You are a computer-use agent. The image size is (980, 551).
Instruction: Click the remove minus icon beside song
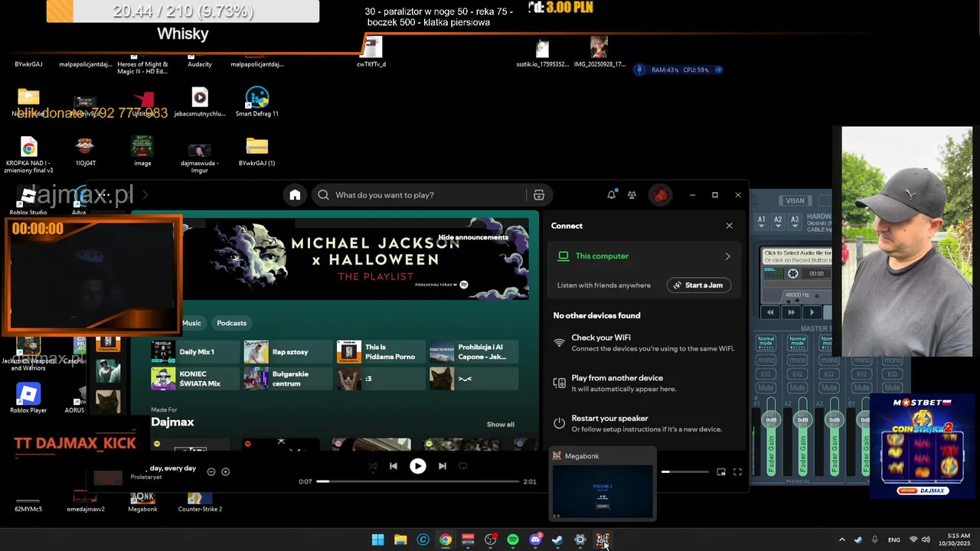pos(211,472)
